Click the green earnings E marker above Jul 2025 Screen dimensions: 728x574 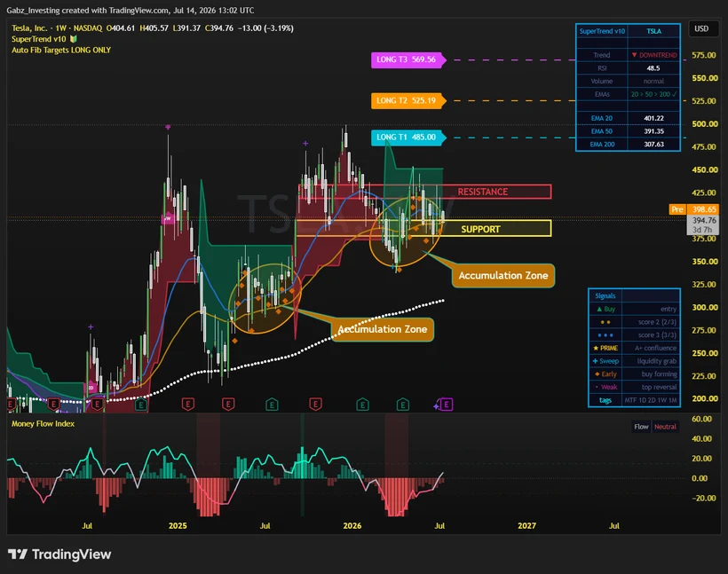[x=272, y=405]
